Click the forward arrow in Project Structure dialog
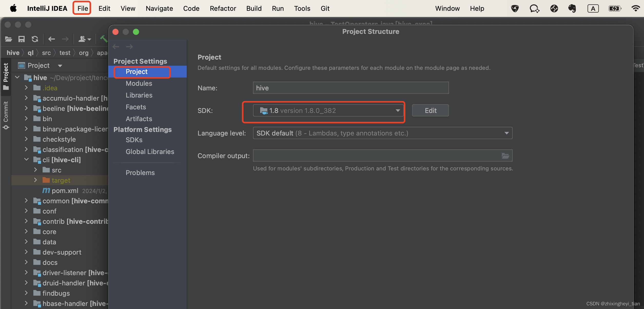Screen dimensions: 644x309 pos(130,46)
